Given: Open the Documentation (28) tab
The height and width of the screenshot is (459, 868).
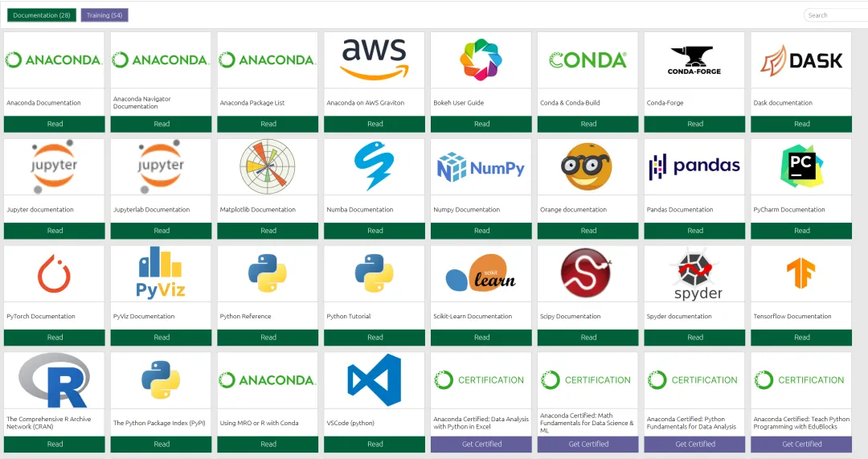Looking at the screenshot, I should click(x=42, y=15).
